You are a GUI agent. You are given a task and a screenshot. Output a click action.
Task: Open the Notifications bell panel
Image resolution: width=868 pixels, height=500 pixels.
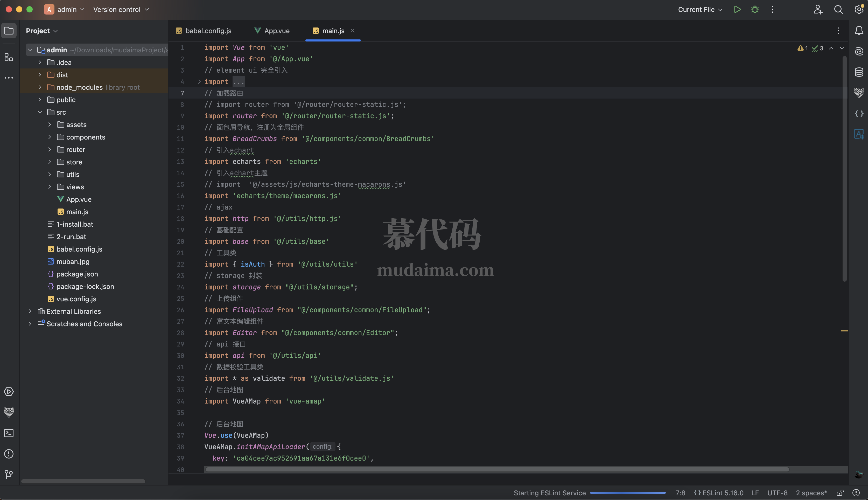tap(859, 31)
